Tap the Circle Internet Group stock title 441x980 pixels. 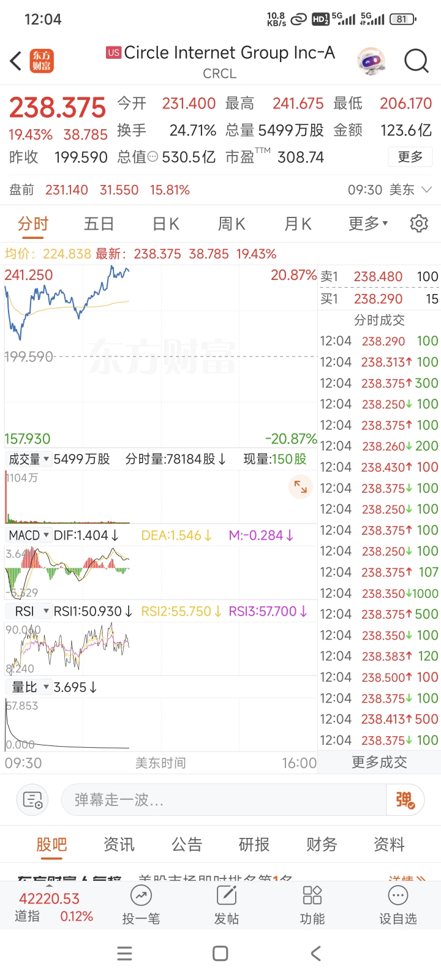click(x=229, y=53)
